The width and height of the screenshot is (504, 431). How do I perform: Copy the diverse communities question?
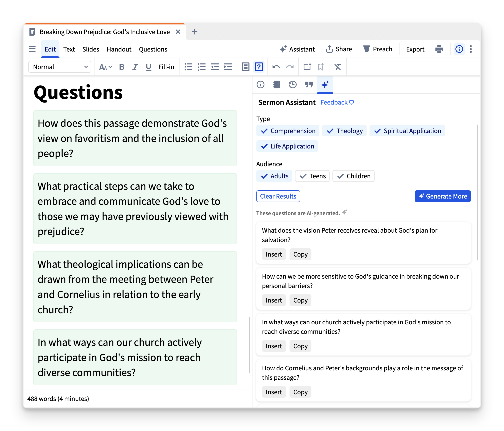[300, 346]
